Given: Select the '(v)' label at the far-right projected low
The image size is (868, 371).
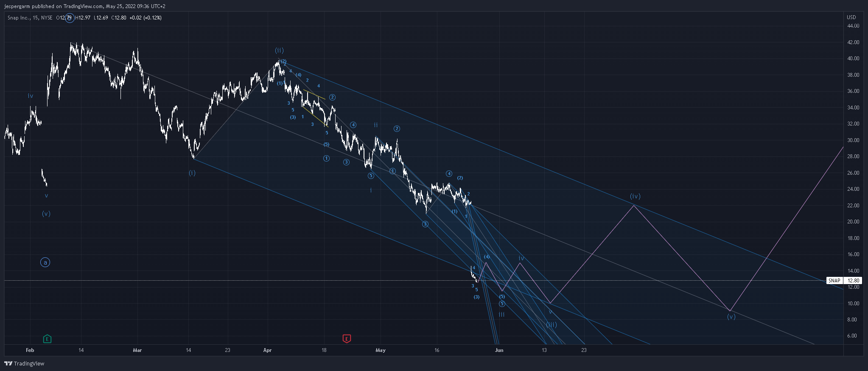Looking at the screenshot, I should (731, 317).
